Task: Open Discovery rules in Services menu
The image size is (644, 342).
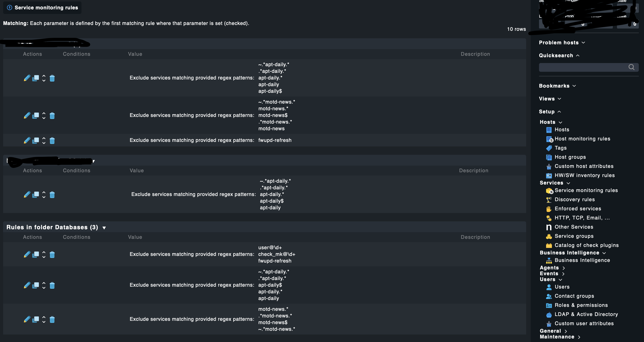Action: tap(575, 199)
